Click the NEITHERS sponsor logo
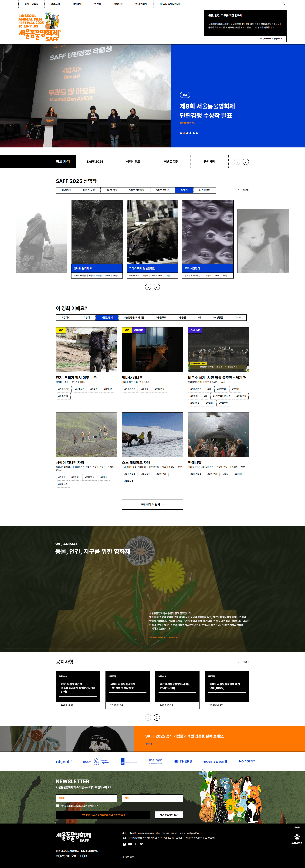Image resolution: width=305 pixels, height=868 pixels. point(182,762)
